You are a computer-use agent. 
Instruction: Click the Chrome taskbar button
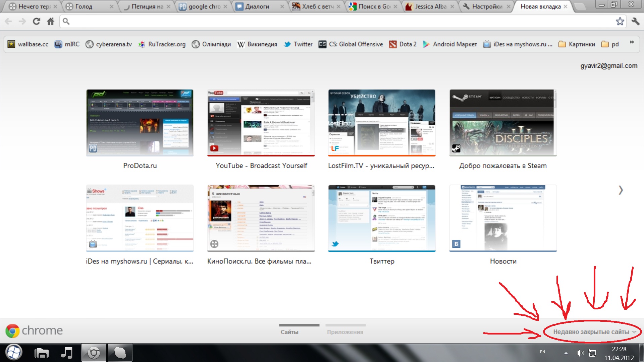94,353
